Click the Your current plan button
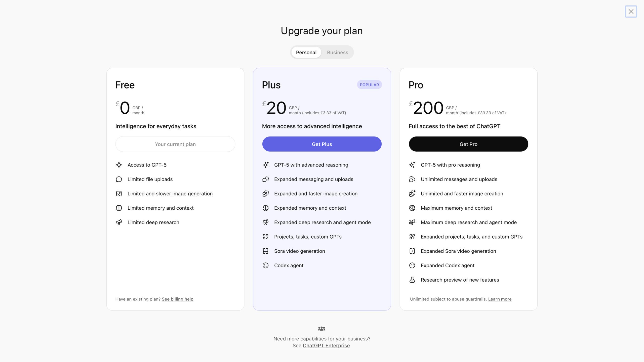The image size is (644, 362). [175, 144]
